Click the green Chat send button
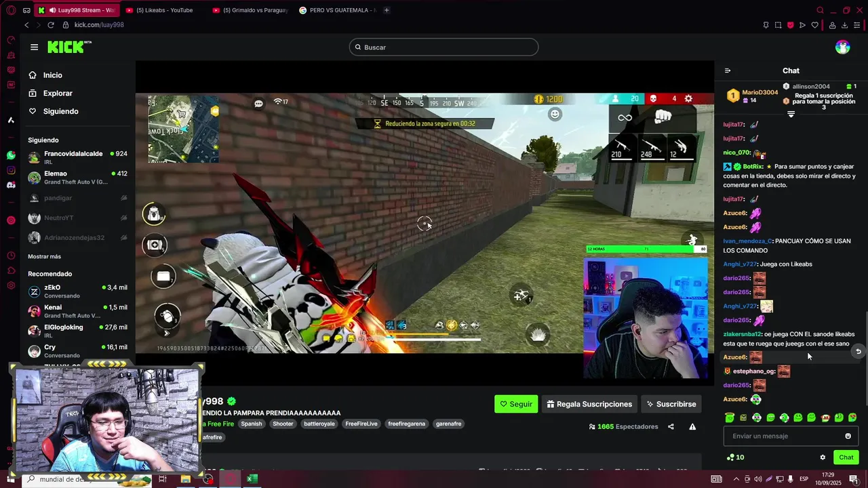The image size is (868, 488). tap(846, 457)
